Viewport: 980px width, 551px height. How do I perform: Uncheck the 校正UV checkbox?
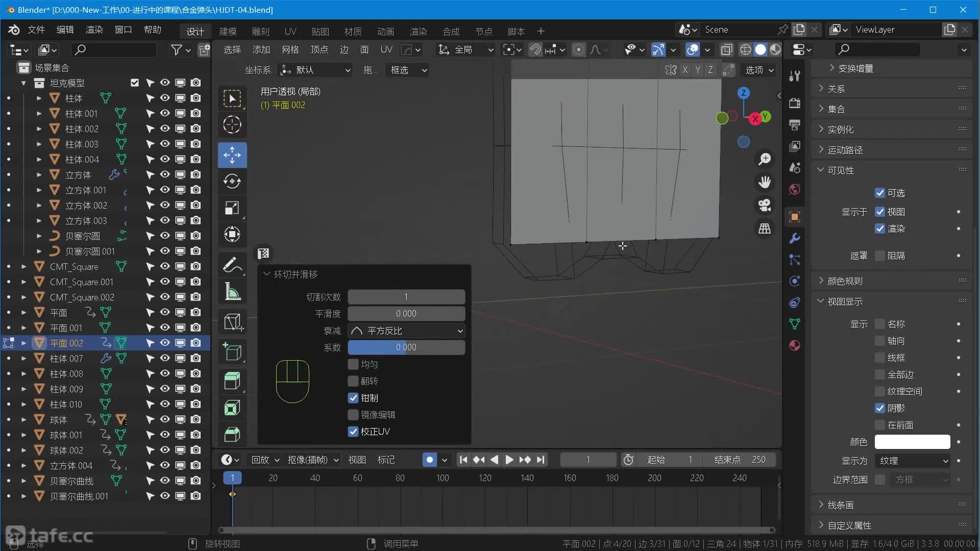coord(353,432)
